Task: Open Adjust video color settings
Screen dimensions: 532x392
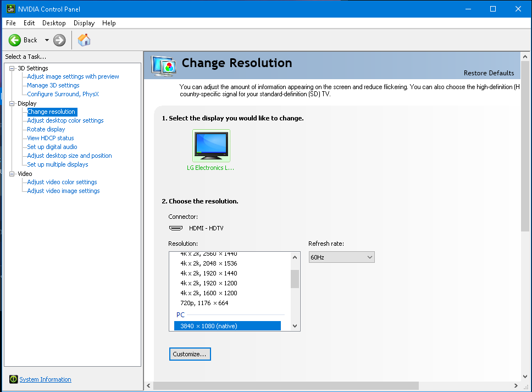Action: 62,182
